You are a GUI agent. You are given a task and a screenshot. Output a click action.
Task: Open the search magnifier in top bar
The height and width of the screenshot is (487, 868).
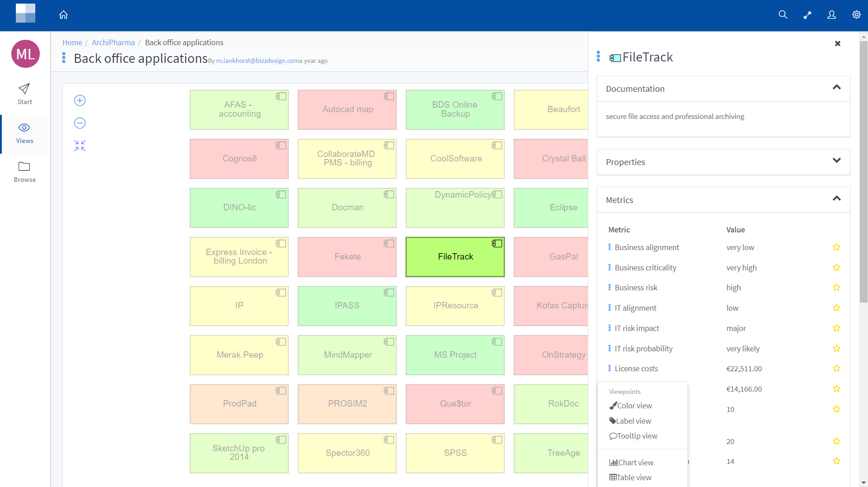[782, 15]
